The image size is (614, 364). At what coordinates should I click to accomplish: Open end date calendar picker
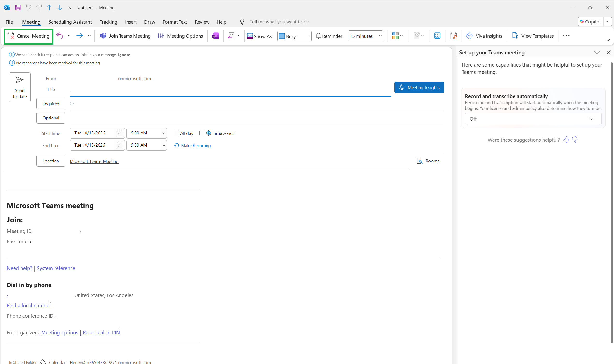click(x=119, y=145)
